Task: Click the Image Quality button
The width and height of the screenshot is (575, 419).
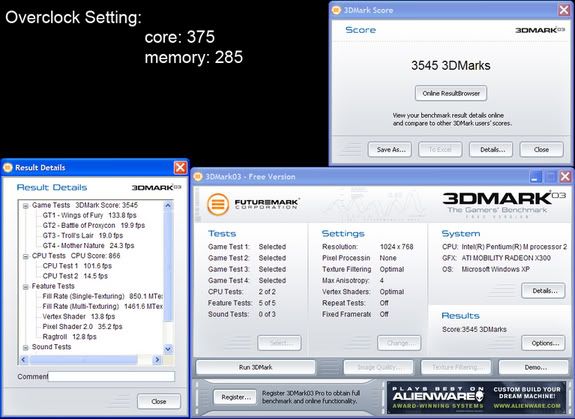Action: [x=378, y=367]
